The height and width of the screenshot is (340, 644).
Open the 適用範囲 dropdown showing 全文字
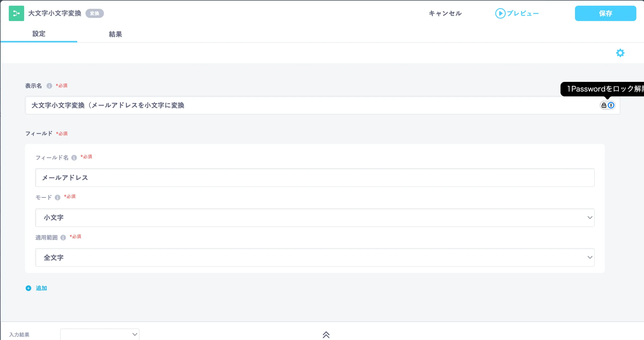click(315, 258)
